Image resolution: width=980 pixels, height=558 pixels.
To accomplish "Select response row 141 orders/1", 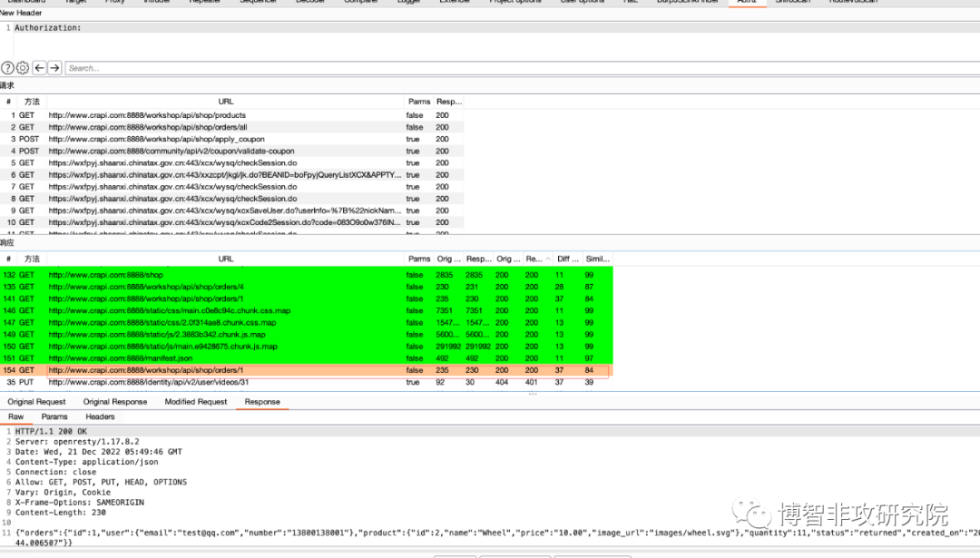I will pyautogui.click(x=307, y=299).
